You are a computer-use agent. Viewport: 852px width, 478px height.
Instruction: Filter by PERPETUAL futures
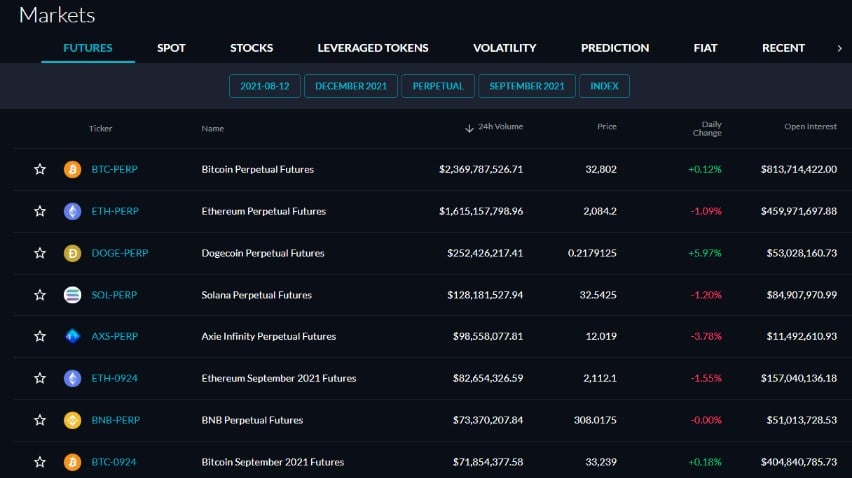click(x=438, y=86)
